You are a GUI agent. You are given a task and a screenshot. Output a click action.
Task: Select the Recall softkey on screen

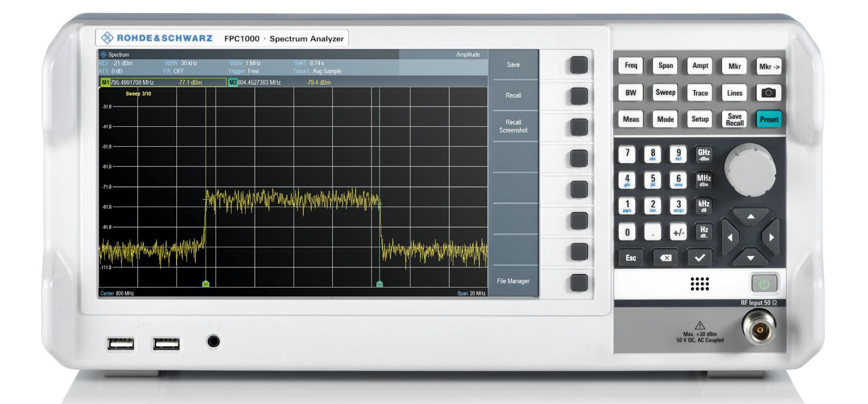tap(513, 95)
